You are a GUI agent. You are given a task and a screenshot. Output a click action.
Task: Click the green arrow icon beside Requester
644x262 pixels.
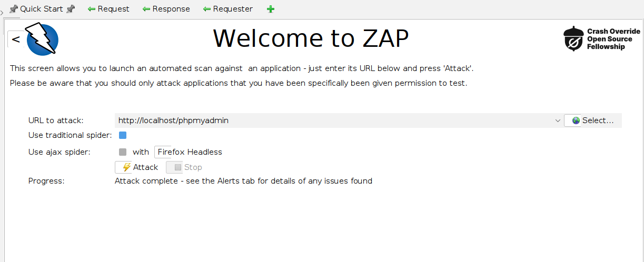[207, 9]
